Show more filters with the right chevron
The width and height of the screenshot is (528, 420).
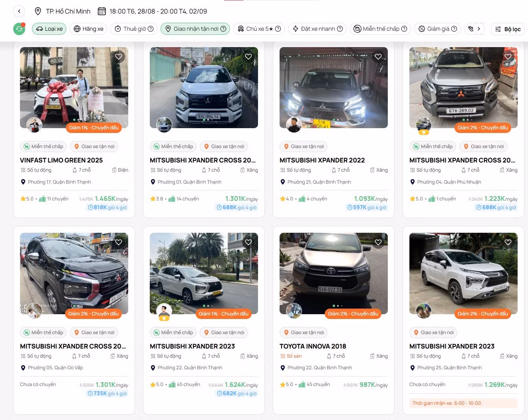coord(478,29)
